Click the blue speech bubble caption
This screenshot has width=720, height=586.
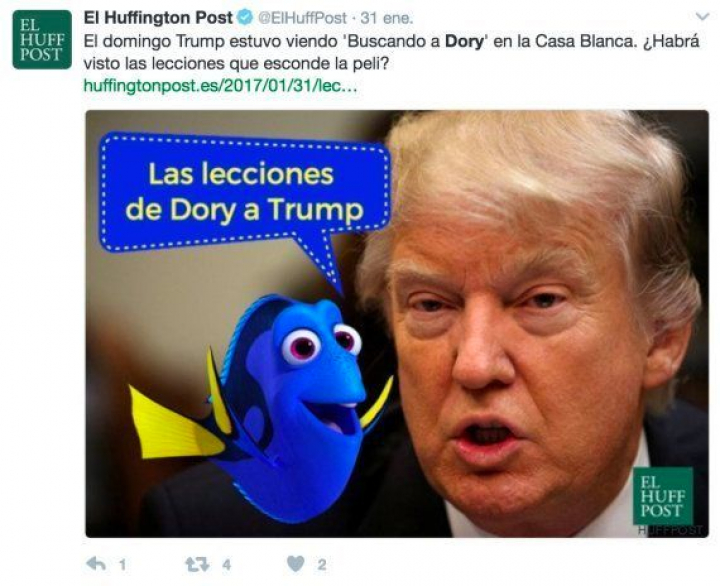click(243, 192)
